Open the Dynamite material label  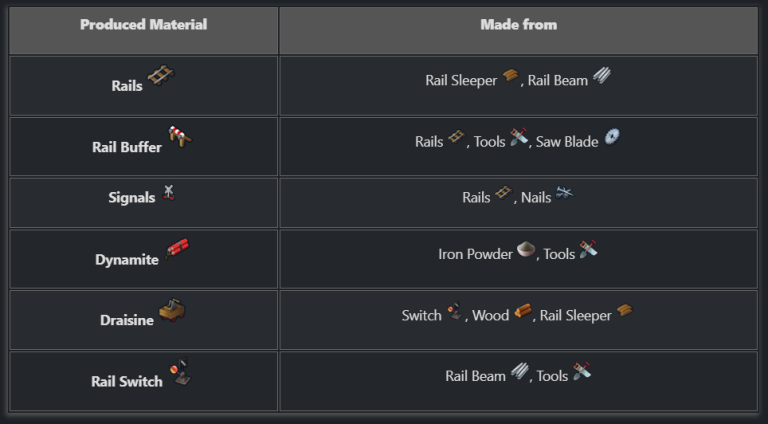pos(127,259)
